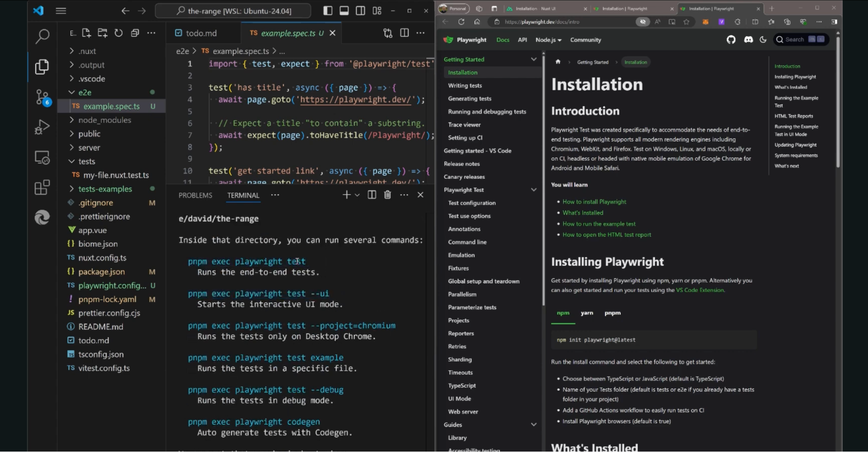Open the Search view in activity bar
The width and height of the screenshot is (868, 452).
click(42, 36)
